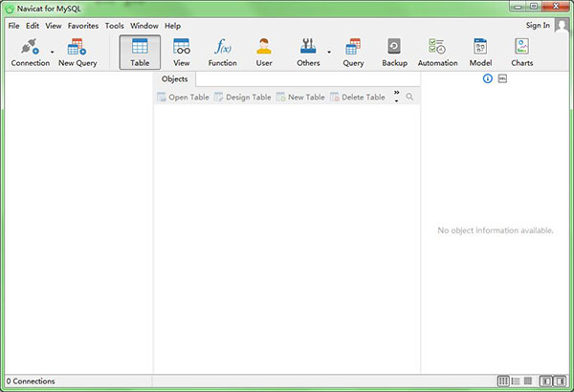Maximize the Navicat window

(x=534, y=7)
